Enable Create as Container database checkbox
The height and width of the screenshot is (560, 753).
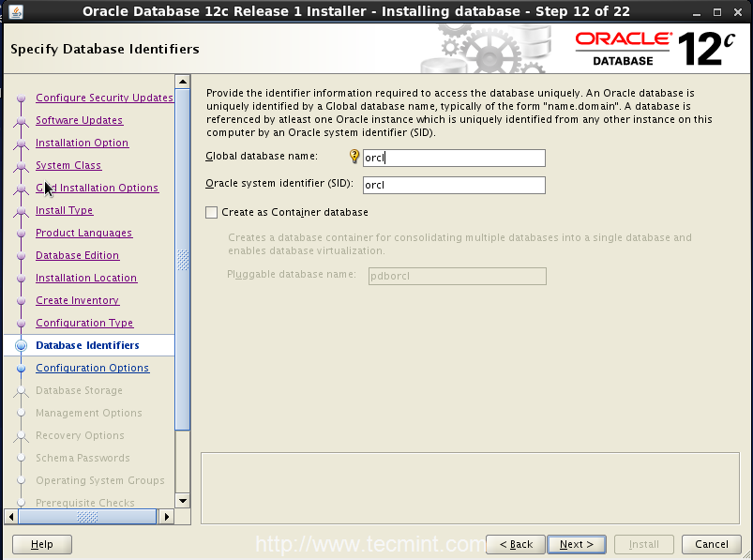(211, 212)
